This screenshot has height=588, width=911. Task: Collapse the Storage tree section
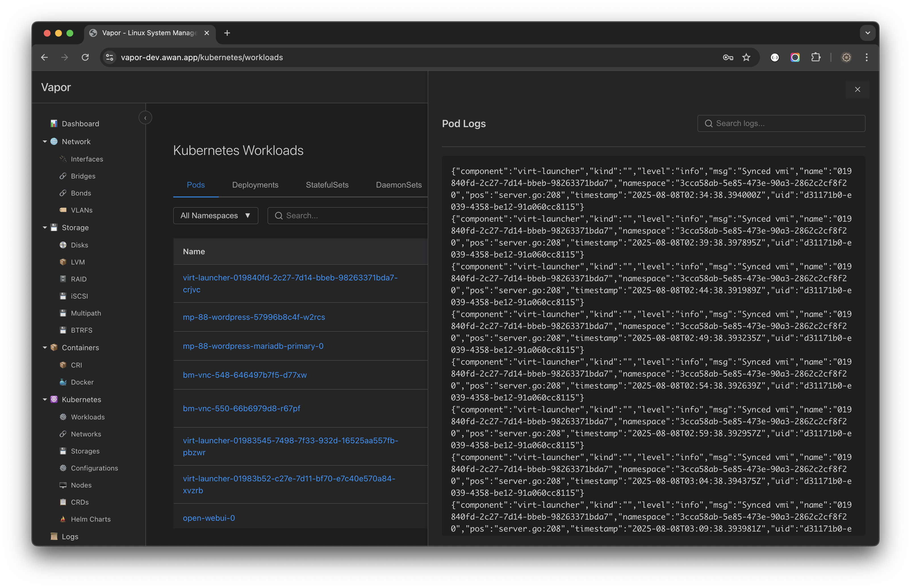(45, 228)
